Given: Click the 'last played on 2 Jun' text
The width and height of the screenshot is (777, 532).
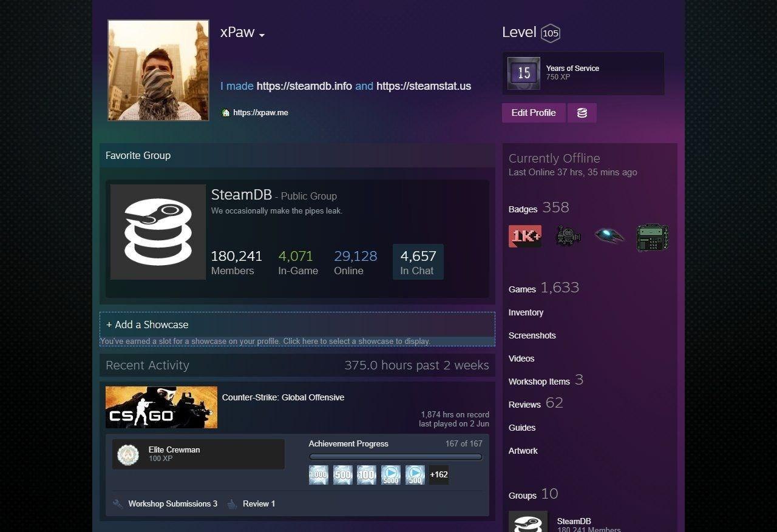Looking at the screenshot, I should tap(454, 423).
